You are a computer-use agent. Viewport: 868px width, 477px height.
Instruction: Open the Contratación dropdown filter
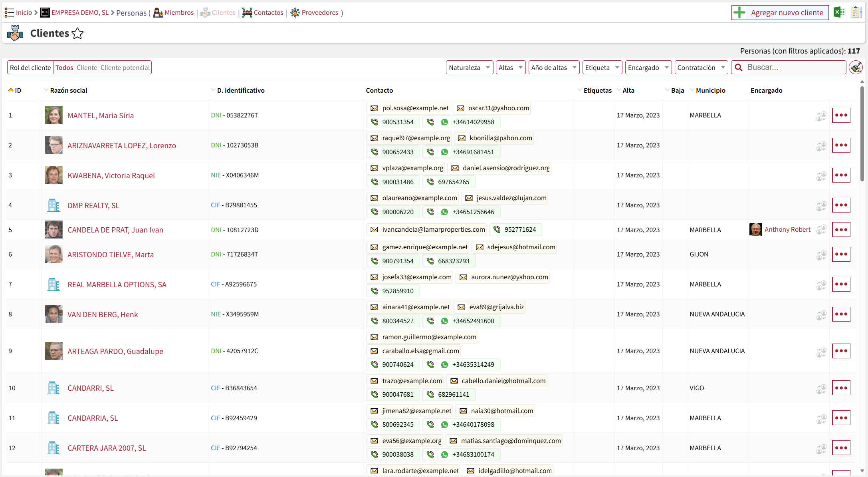coord(701,68)
